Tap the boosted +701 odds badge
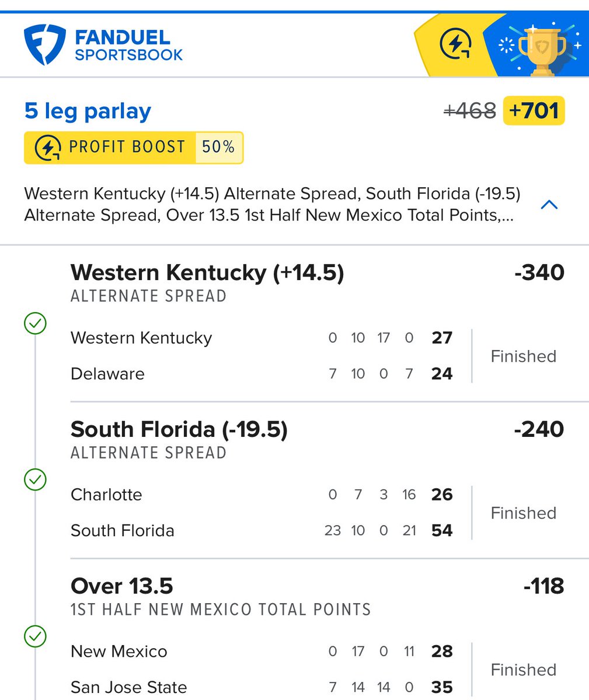This screenshot has height=700, width=589. (534, 111)
